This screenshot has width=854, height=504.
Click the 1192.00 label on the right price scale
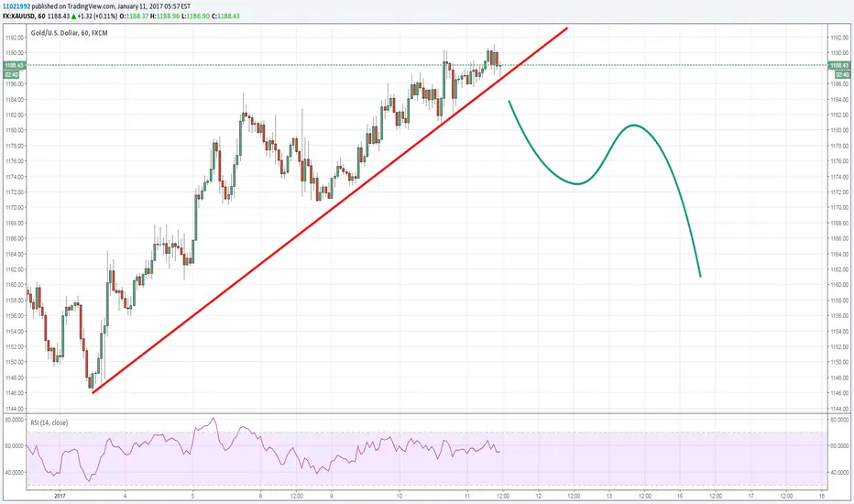(x=839, y=38)
